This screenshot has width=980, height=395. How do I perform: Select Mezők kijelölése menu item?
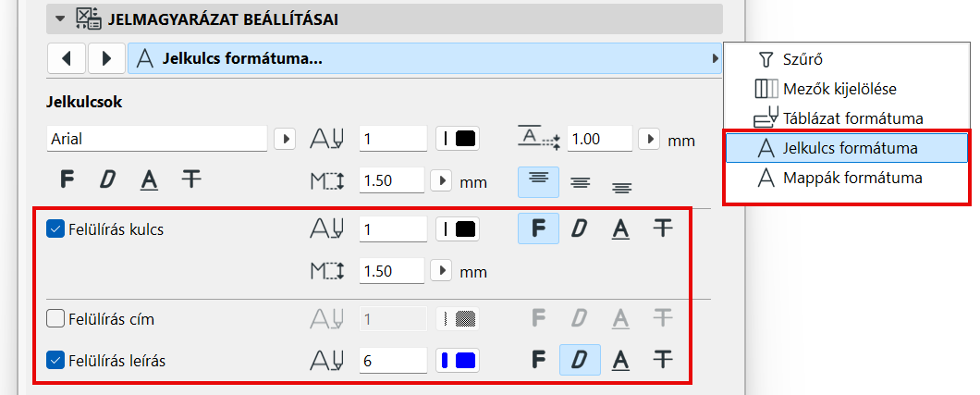pos(838,89)
